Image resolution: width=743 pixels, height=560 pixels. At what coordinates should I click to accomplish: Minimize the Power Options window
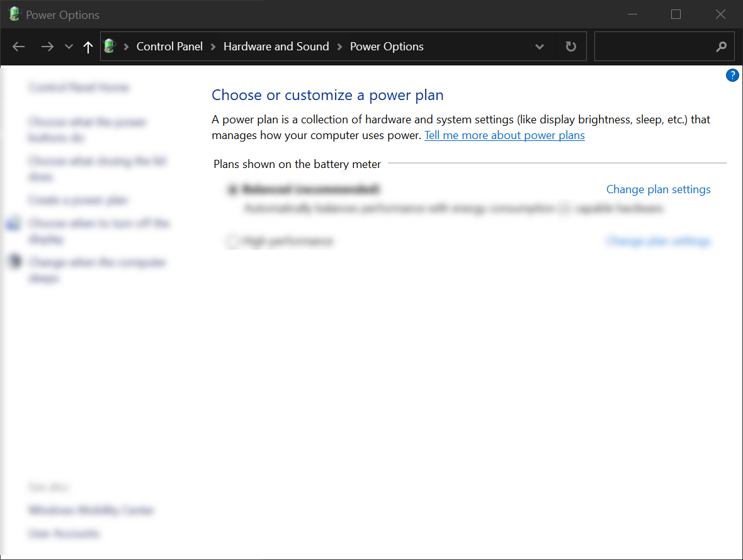(x=632, y=14)
